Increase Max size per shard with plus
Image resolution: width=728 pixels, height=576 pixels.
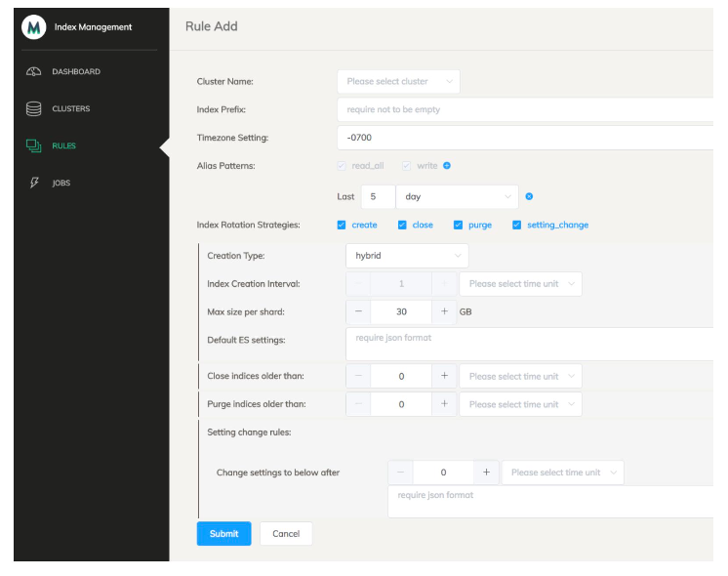tap(445, 311)
